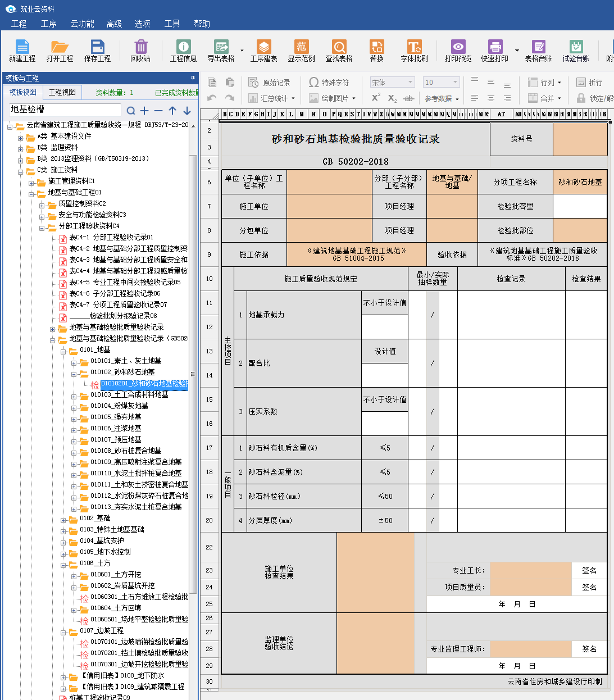Screen dimensions: 614x700
Task: Click the 表格台账 icon
Action: click(539, 51)
